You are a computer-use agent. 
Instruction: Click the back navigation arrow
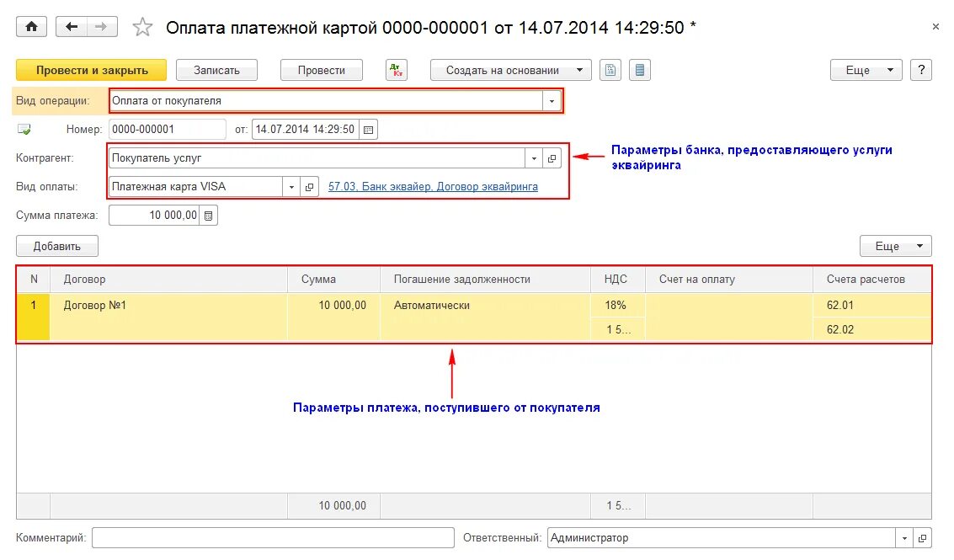[x=72, y=26]
